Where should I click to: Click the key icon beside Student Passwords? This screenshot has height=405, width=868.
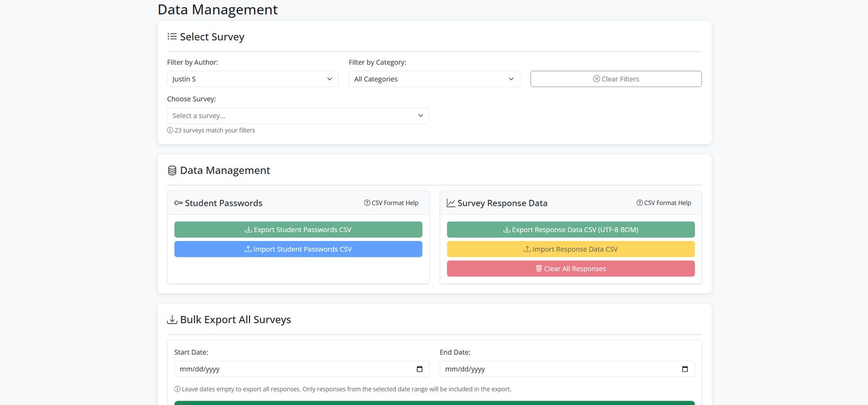pos(178,203)
